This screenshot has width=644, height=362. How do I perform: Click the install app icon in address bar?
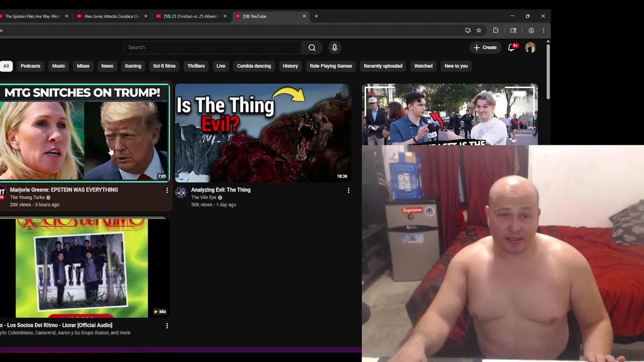[x=468, y=30]
